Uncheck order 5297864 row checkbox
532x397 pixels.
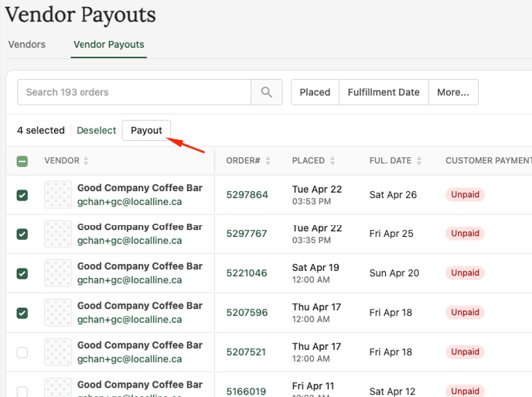coord(22,195)
